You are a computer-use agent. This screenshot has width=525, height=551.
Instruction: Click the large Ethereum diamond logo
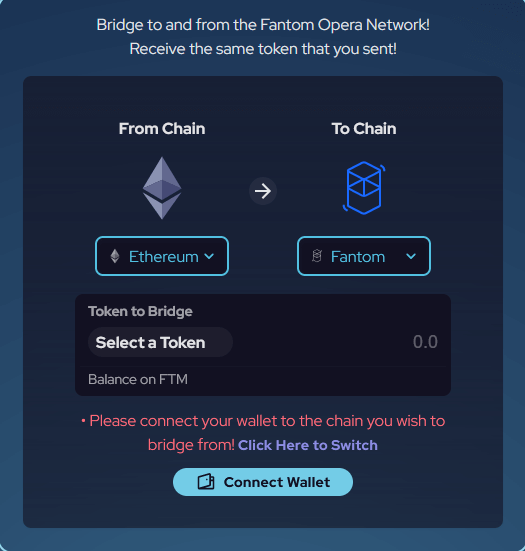tap(162, 188)
